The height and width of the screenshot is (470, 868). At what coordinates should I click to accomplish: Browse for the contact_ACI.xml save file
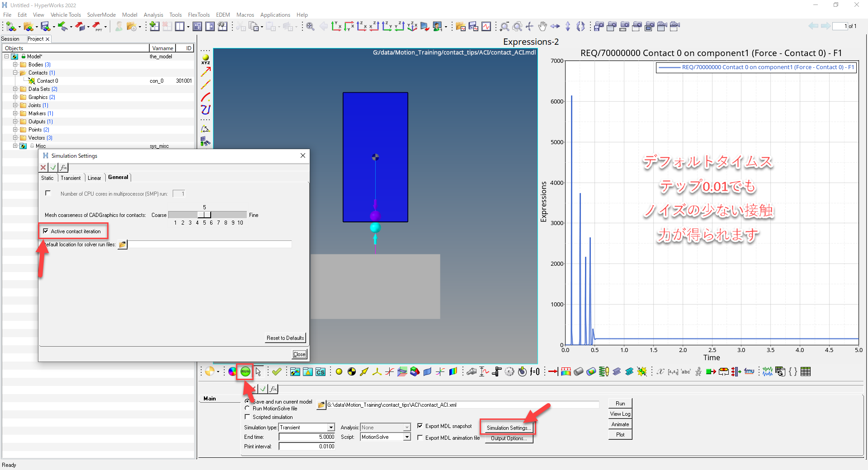(x=321, y=405)
